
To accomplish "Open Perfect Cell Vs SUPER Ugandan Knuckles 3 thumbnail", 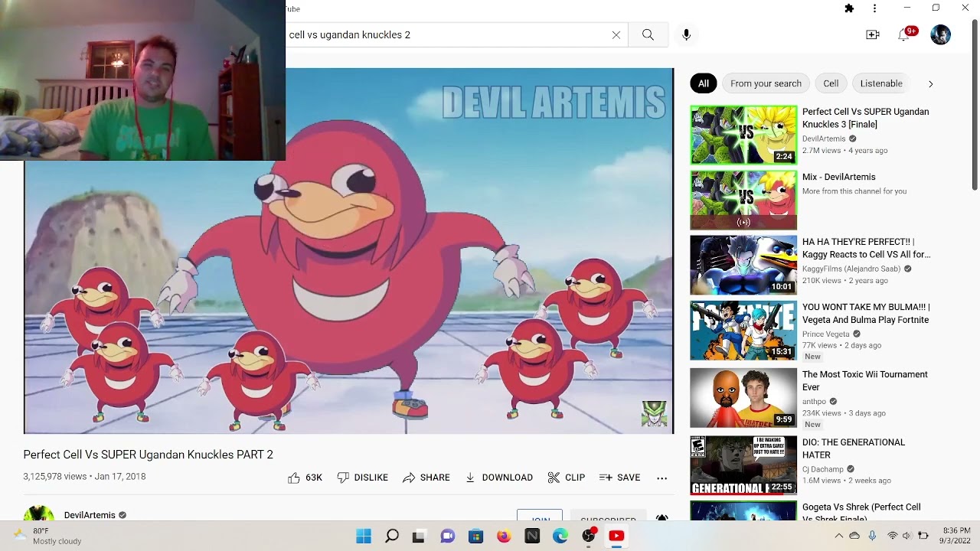I will click(x=743, y=135).
